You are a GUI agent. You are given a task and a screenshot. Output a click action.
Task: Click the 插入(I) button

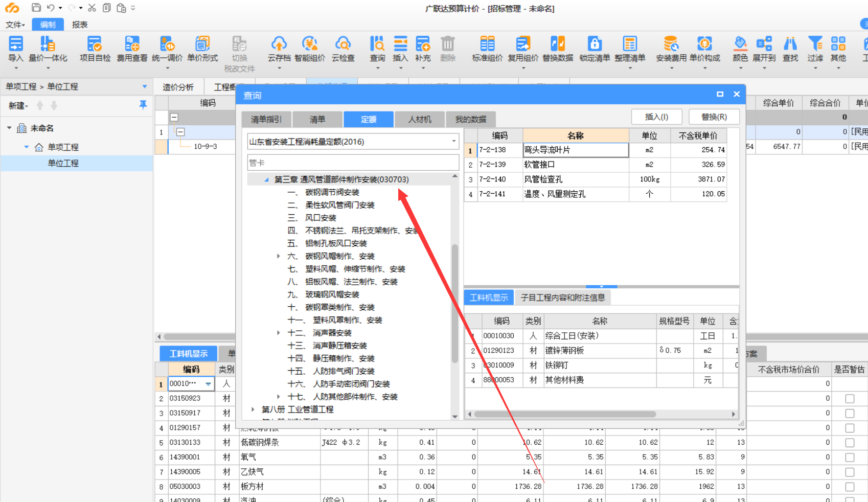(x=657, y=117)
